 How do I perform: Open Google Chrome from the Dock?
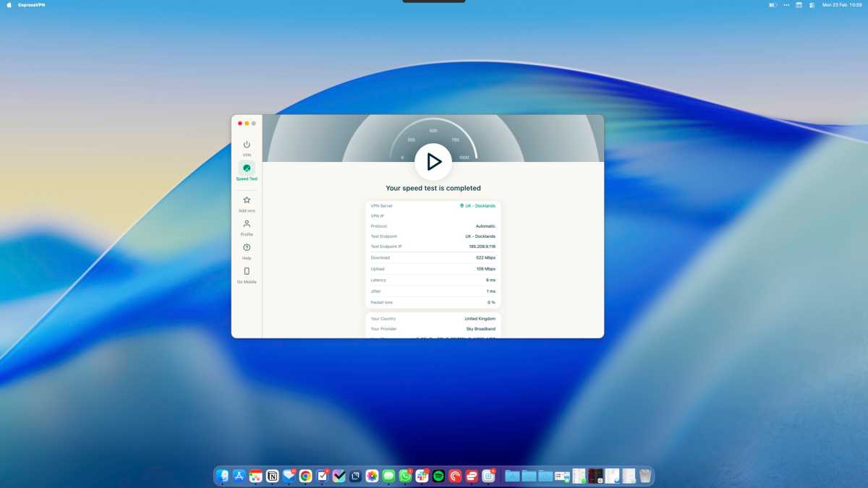306,476
